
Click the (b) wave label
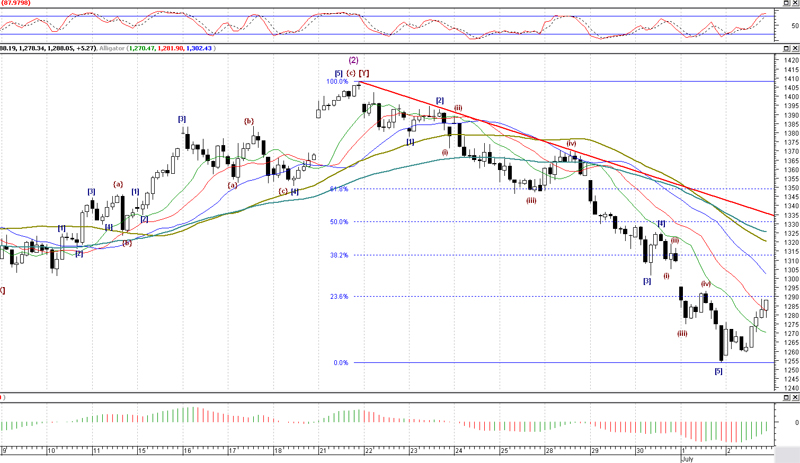tap(248, 121)
